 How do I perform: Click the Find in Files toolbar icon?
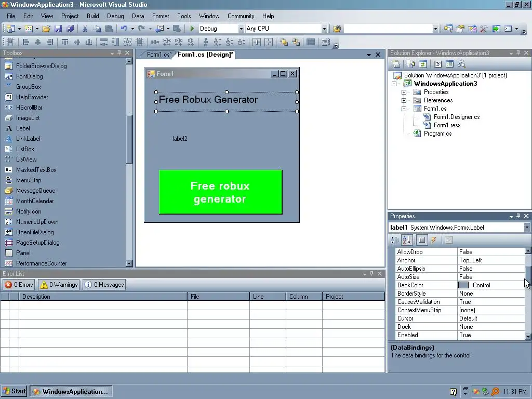click(337, 29)
